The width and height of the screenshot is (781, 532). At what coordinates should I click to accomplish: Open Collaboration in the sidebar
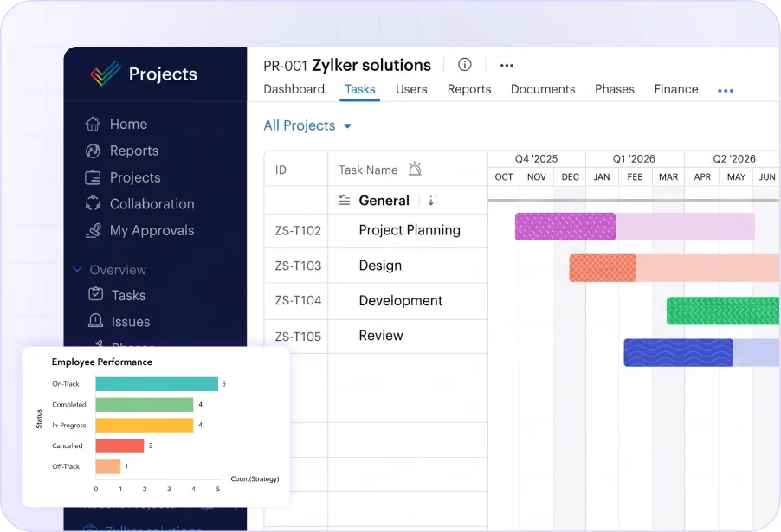(152, 204)
